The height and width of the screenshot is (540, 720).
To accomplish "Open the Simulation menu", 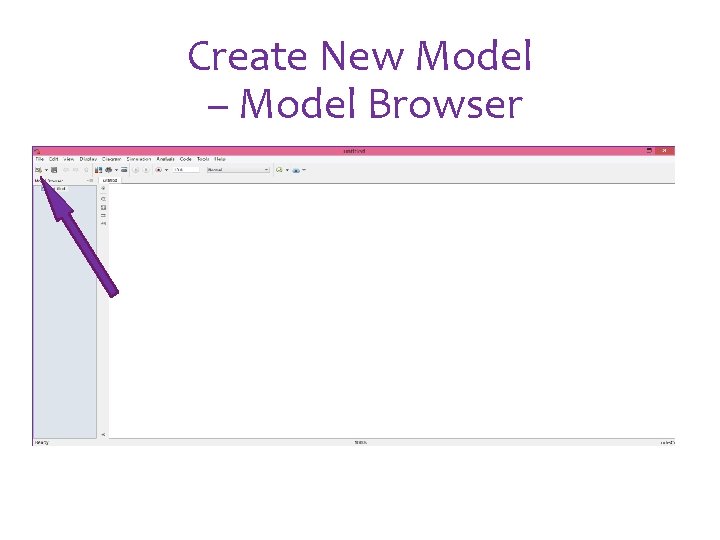I will (x=139, y=159).
